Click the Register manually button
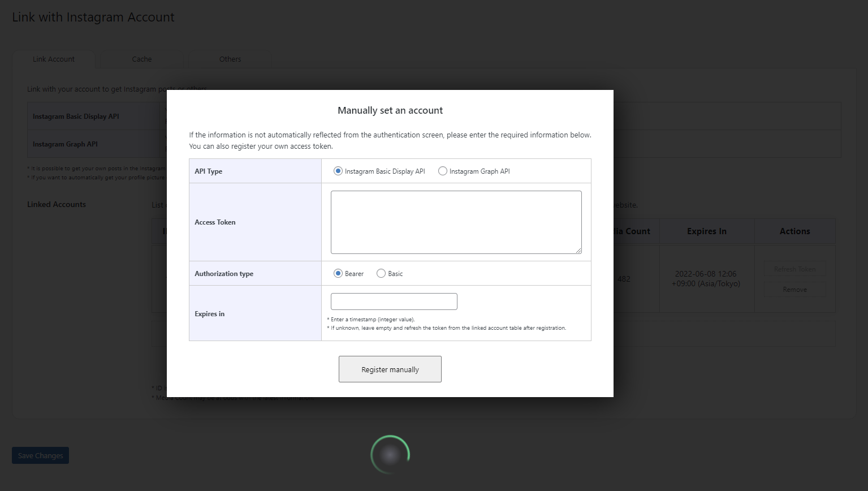This screenshot has height=491, width=868. 390,369
